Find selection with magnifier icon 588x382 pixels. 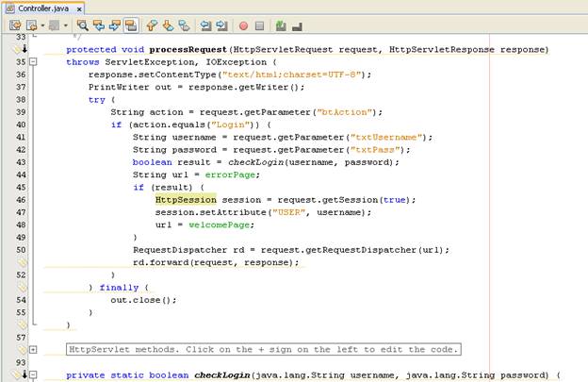[82, 25]
